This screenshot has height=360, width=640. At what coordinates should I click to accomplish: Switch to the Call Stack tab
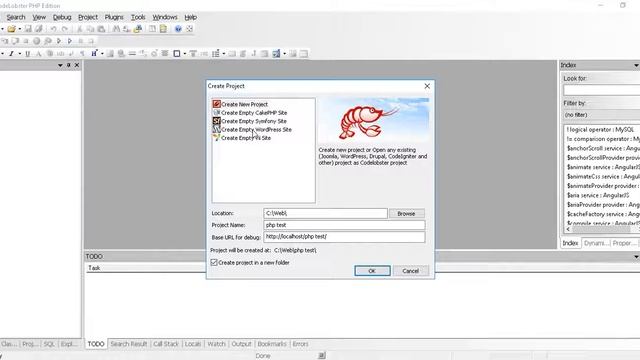[x=166, y=344]
